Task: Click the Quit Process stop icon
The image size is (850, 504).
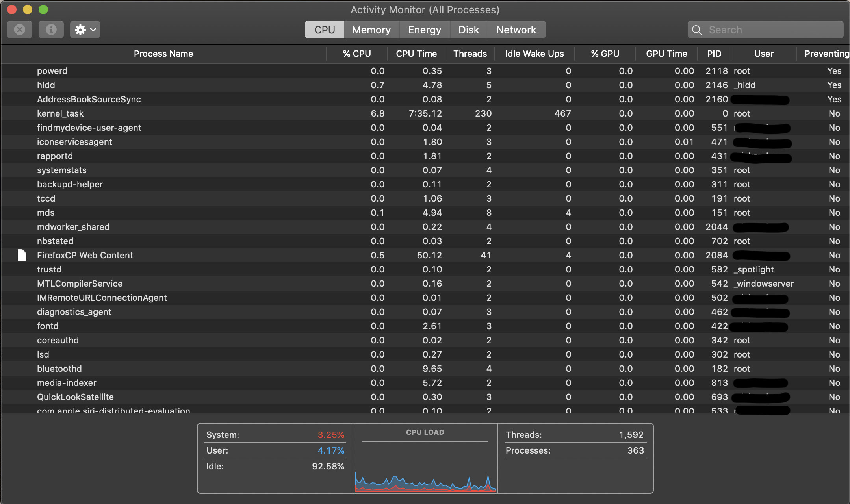Action: click(x=20, y=30)
